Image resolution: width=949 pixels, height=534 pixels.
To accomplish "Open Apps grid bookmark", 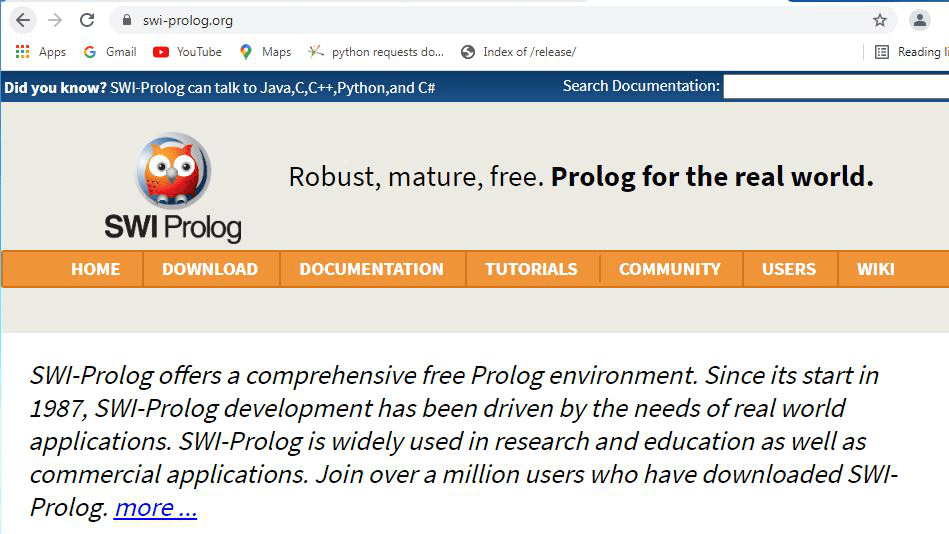I will 41,52.
